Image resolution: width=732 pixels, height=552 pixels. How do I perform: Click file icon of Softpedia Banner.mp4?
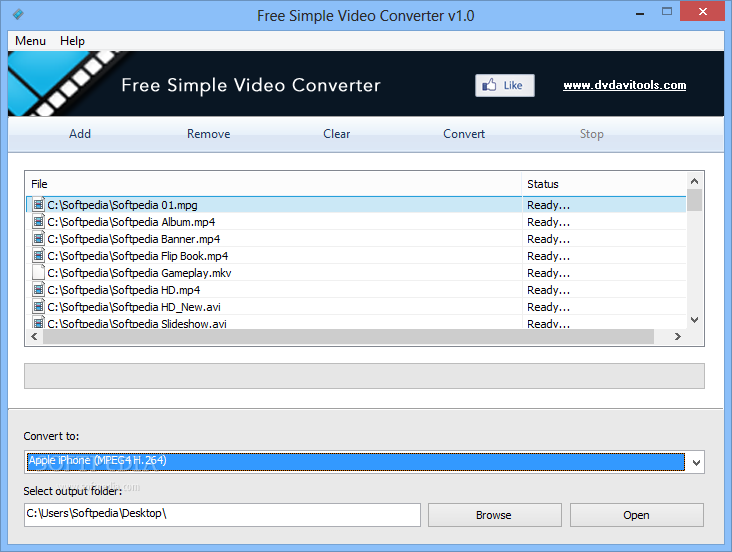click(39, 239)
